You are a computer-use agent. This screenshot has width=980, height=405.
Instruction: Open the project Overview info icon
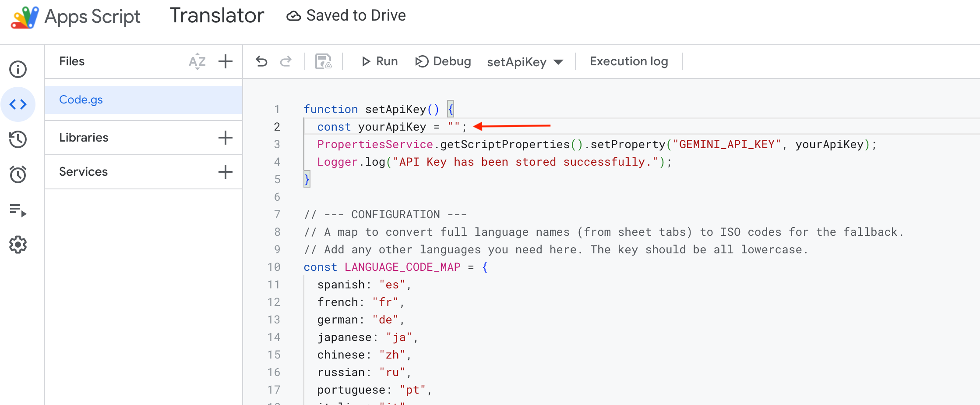[18, 69]
